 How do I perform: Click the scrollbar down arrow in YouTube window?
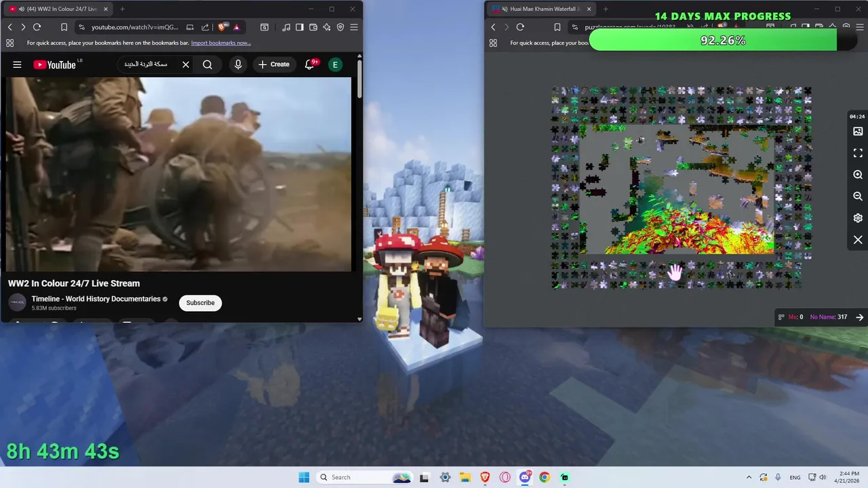[x=359, y=319]
